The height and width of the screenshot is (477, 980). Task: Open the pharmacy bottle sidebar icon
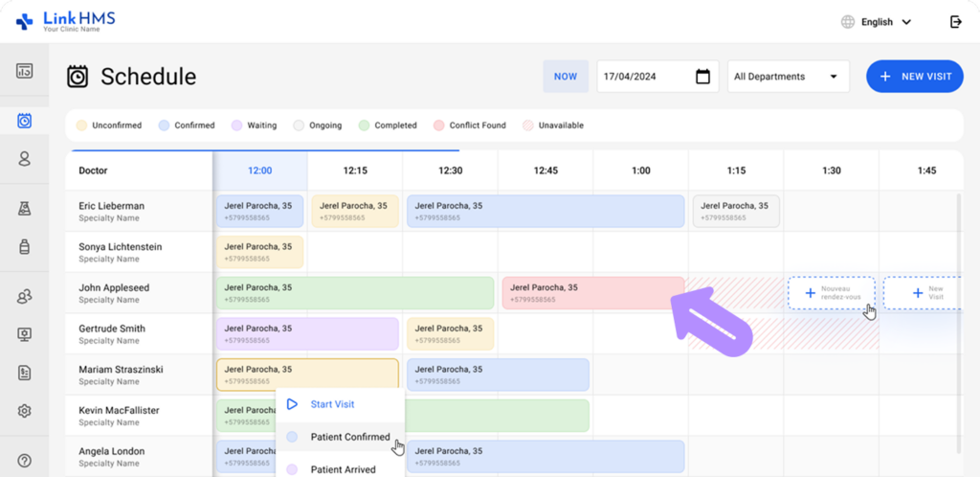click(x=24, y=246)
